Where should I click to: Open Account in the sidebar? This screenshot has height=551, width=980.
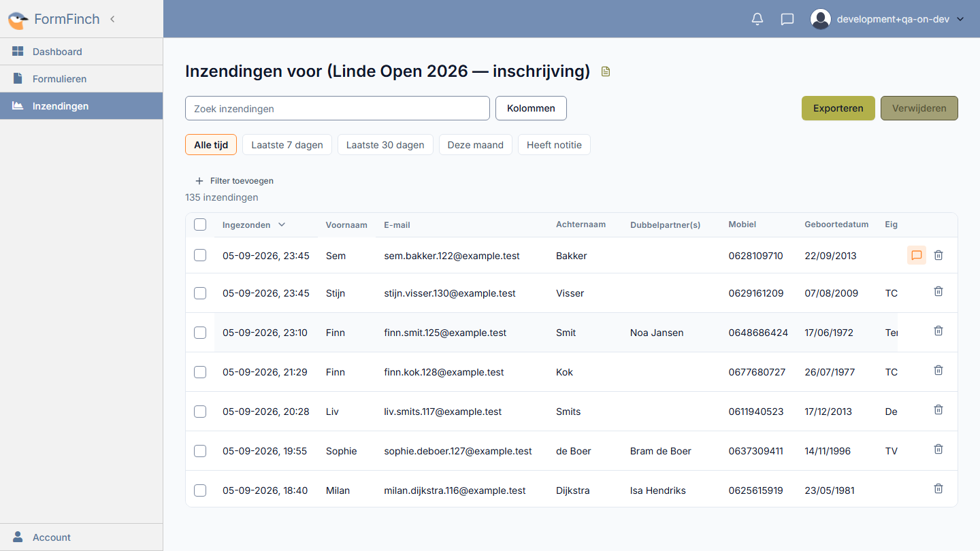(x=82, y=537)
